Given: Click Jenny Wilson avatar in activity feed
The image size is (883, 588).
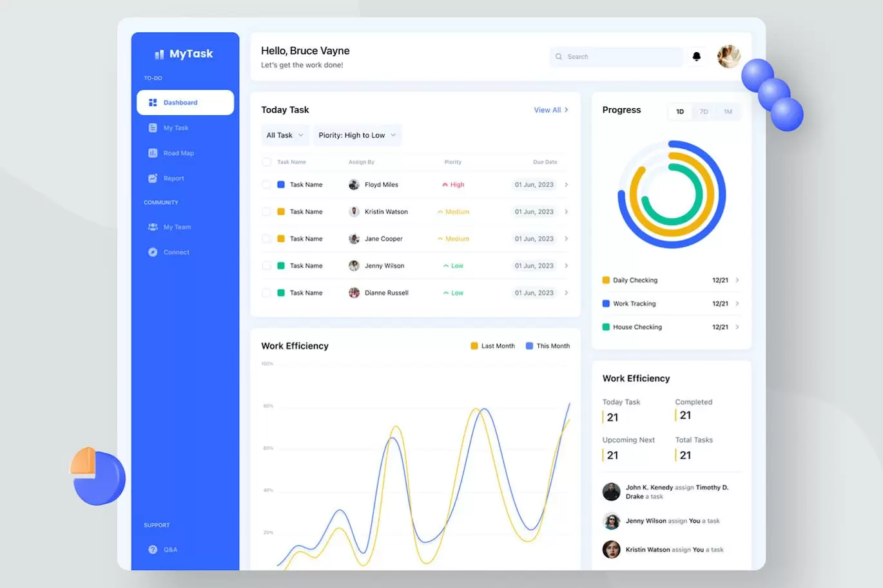Looking at the screenshot, I should (611, 521).
